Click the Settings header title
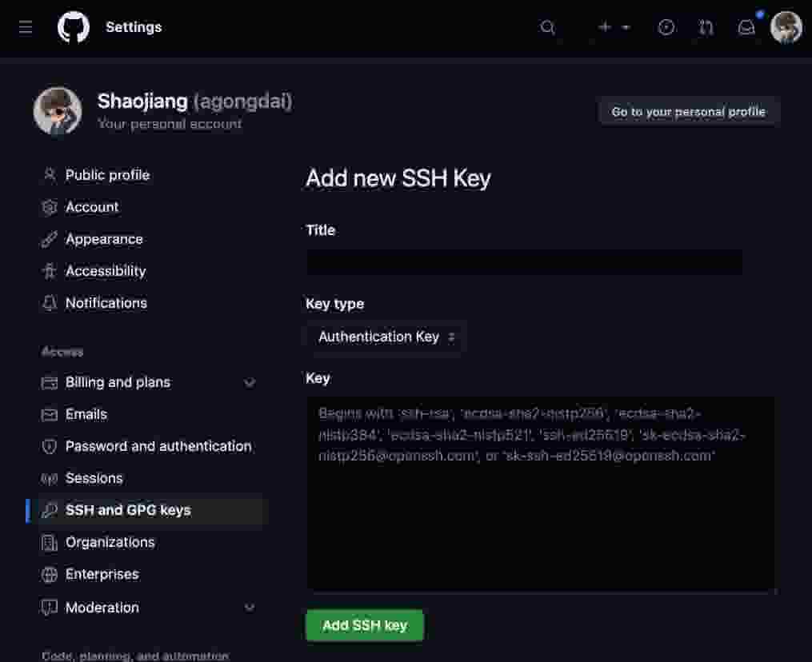 click(x=134, y=27)
